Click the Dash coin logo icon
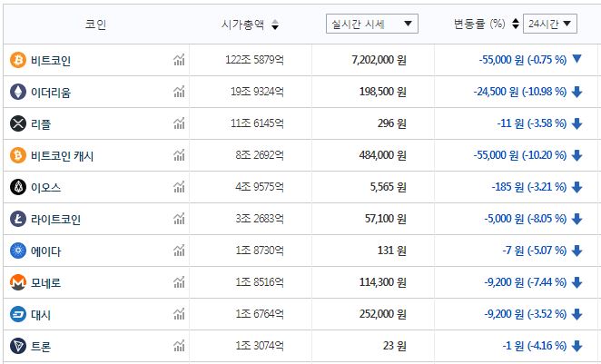The height and width of the screenshot is (364, 601). point(17,314)
